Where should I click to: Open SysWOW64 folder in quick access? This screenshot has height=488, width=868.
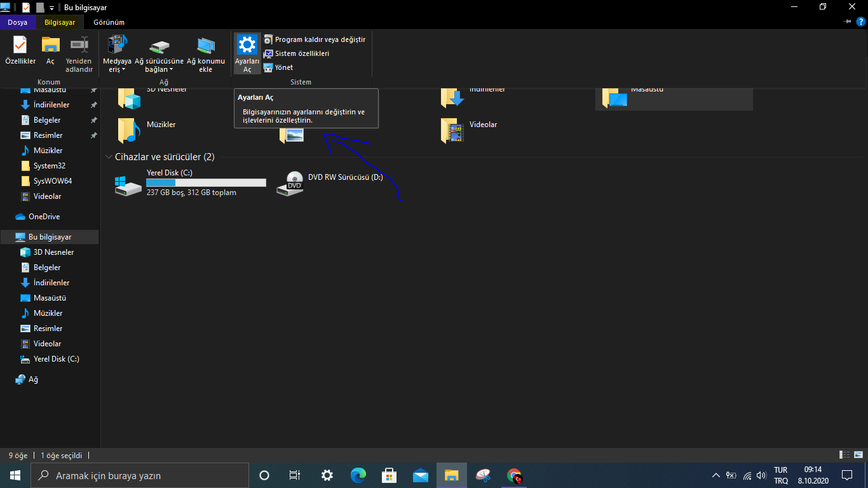click(52, 181)
